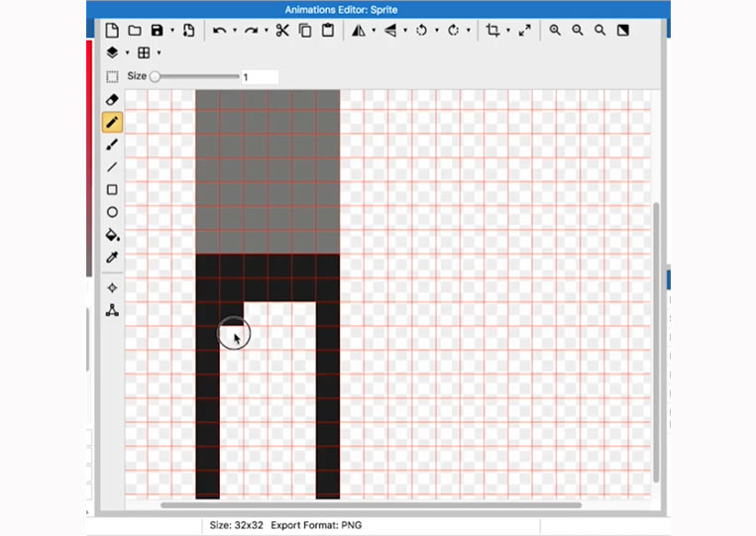756x536 pixels.
Task: Toggle the canvas background color icon
Action: [x=622, y=31]
